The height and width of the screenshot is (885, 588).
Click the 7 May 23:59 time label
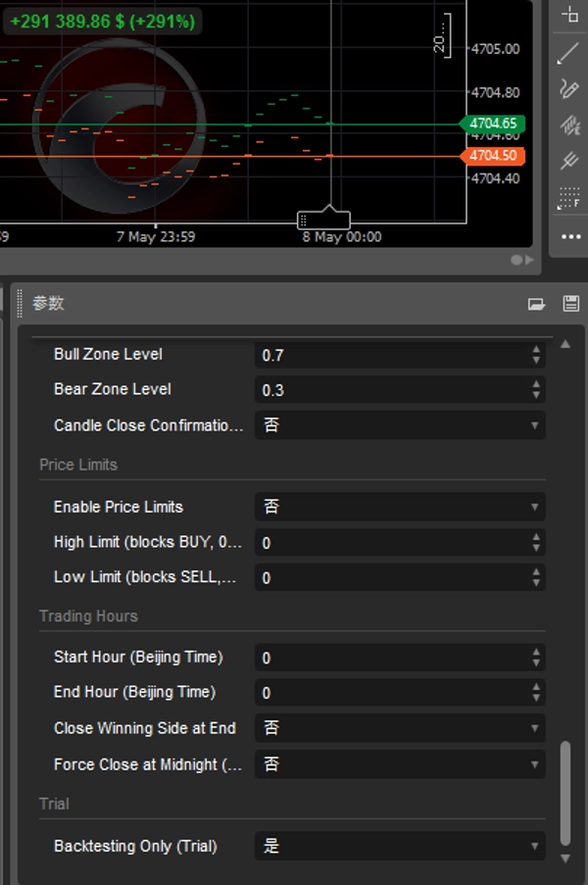(156, 236)
